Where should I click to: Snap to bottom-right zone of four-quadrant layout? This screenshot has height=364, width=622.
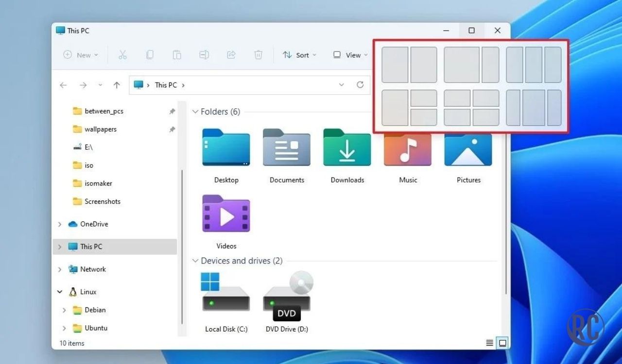coord(486,117)
